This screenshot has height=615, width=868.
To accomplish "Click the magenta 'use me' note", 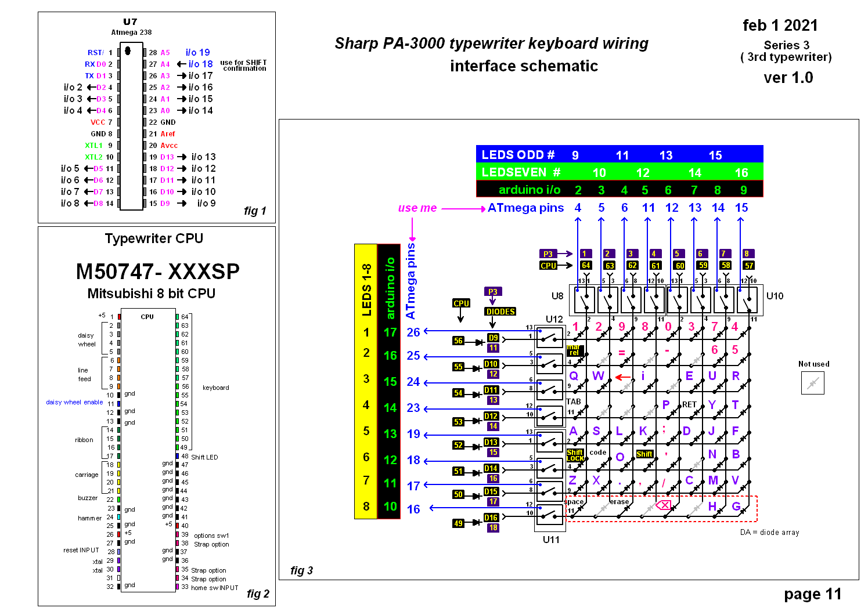I will click(417, 208).
